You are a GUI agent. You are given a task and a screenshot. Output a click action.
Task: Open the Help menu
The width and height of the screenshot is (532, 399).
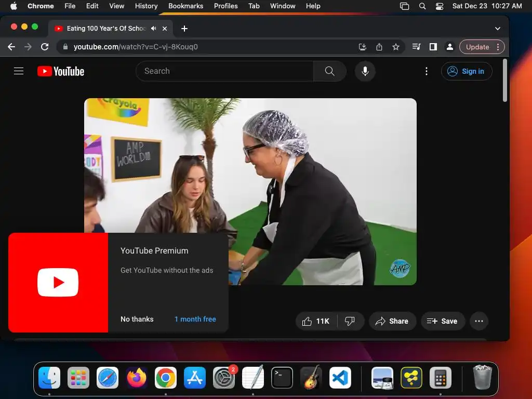(x=313, y=6)
